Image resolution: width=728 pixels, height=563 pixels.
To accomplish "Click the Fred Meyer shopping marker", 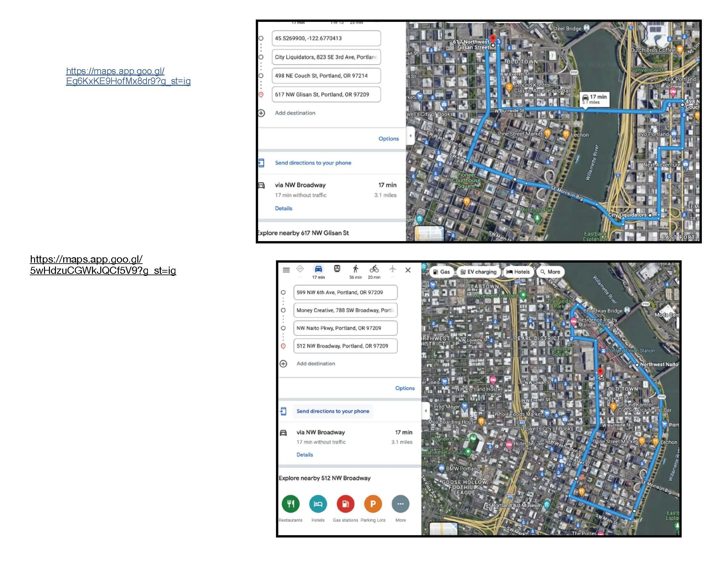I will click(465, 407).
